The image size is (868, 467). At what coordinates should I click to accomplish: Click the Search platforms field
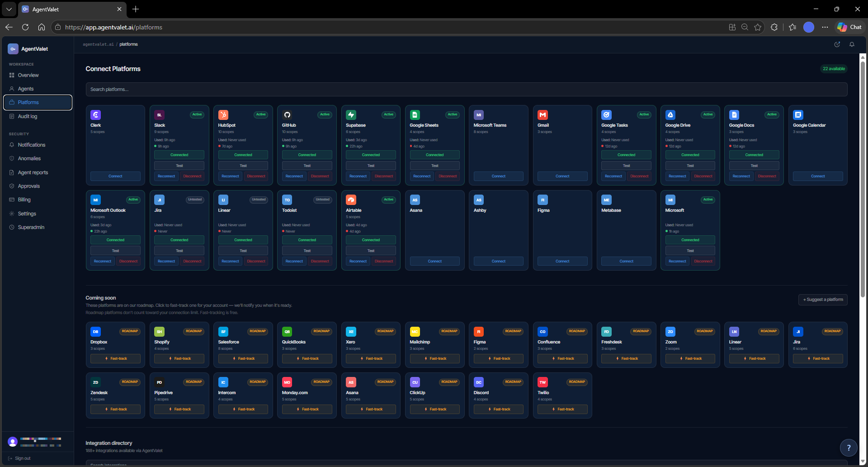click(x=467, y=89)
